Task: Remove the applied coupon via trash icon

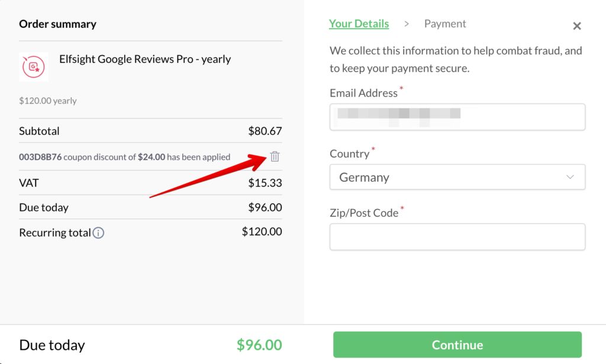Action: pos(275,156)
